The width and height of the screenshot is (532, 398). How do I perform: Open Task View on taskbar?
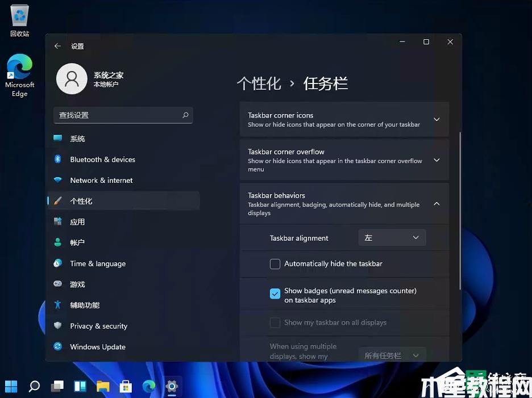pos(57,386)
